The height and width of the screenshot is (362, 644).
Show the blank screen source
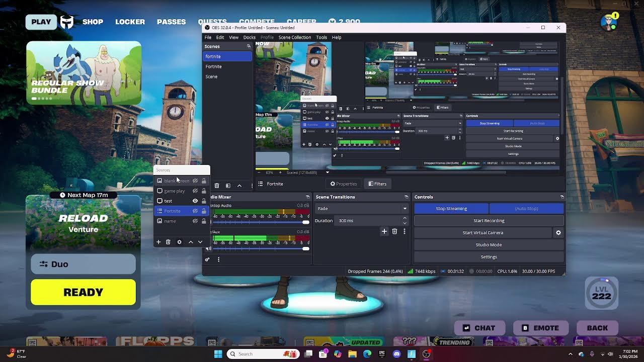[195, 181]
